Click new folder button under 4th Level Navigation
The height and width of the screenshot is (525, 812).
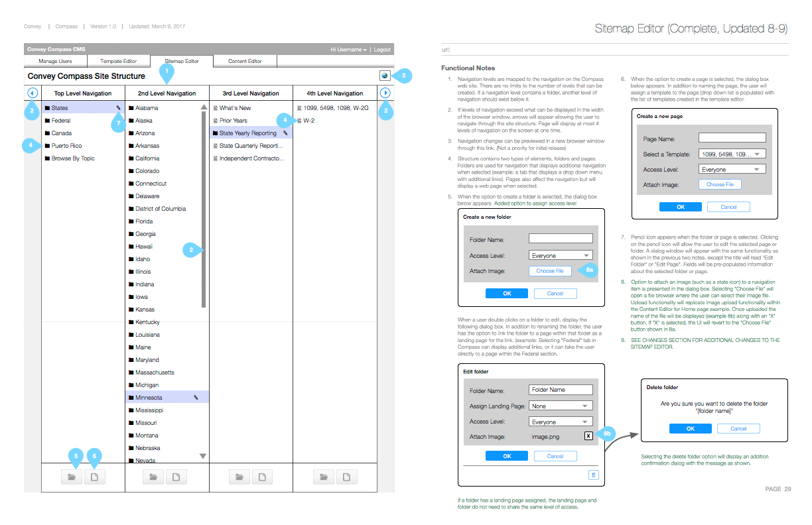tap(324, 476)
